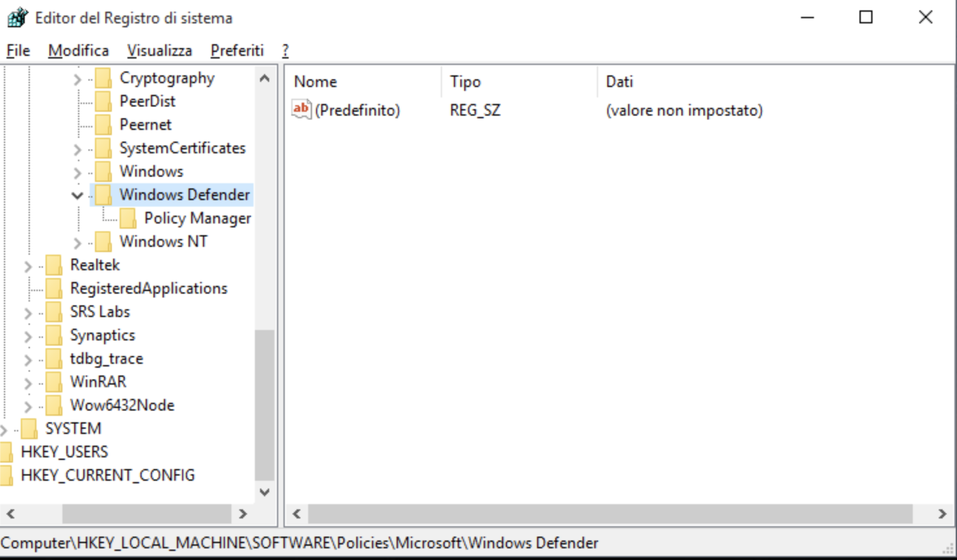The height and width of the screenshot is (560, 957).
Task: Click the PeerDist folder icon
Action: click(103, 102)
